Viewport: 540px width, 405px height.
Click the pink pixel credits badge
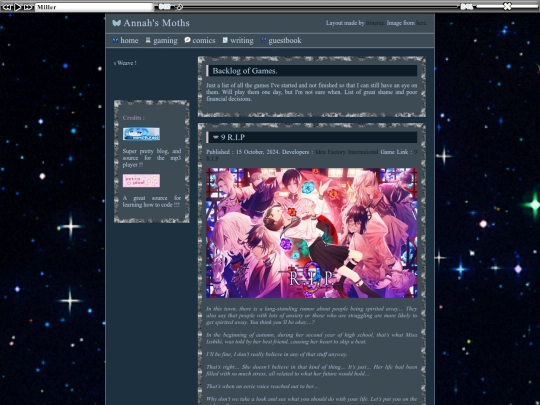[x=141, y=180]
